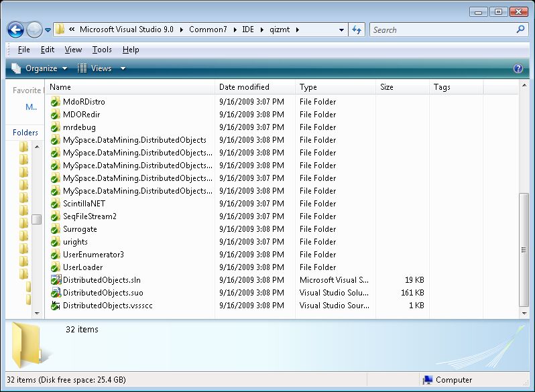535x392 pixels.
Task: Click the MDORedir folder icon
Action: tap(55, 115)
